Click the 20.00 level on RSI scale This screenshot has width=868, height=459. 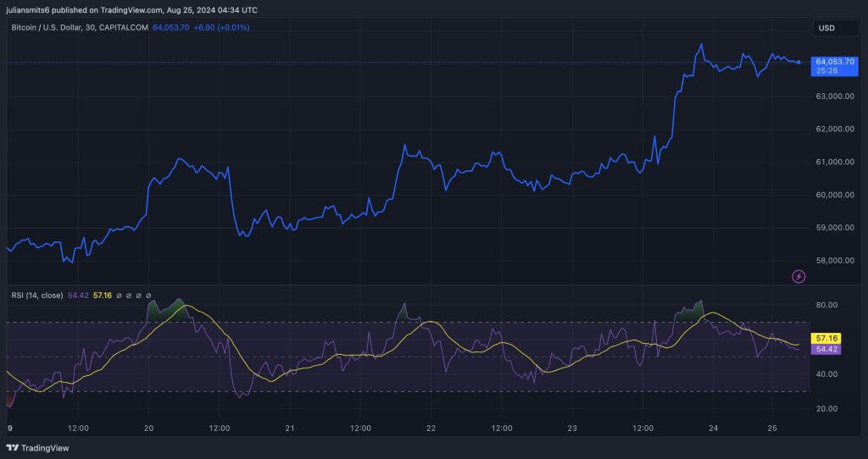pos(826,408)
